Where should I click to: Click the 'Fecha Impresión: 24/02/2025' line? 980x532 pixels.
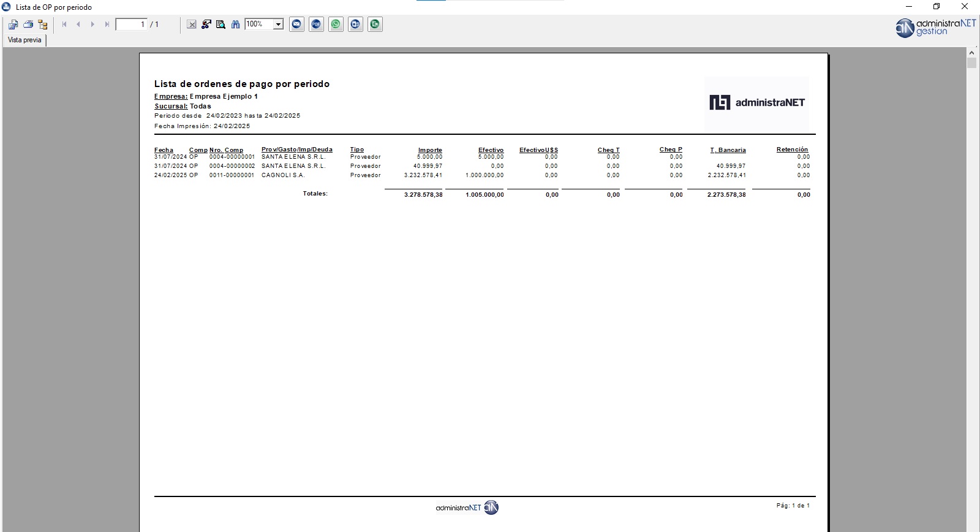coord(202,126)
